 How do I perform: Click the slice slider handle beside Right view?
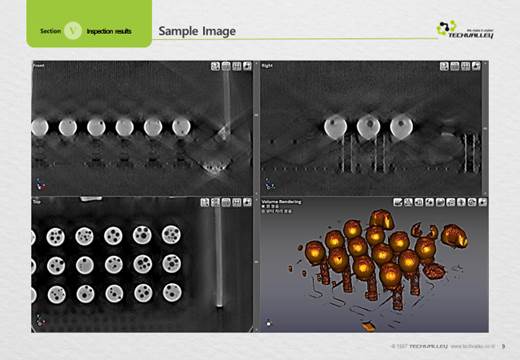[x=485, y=129]
